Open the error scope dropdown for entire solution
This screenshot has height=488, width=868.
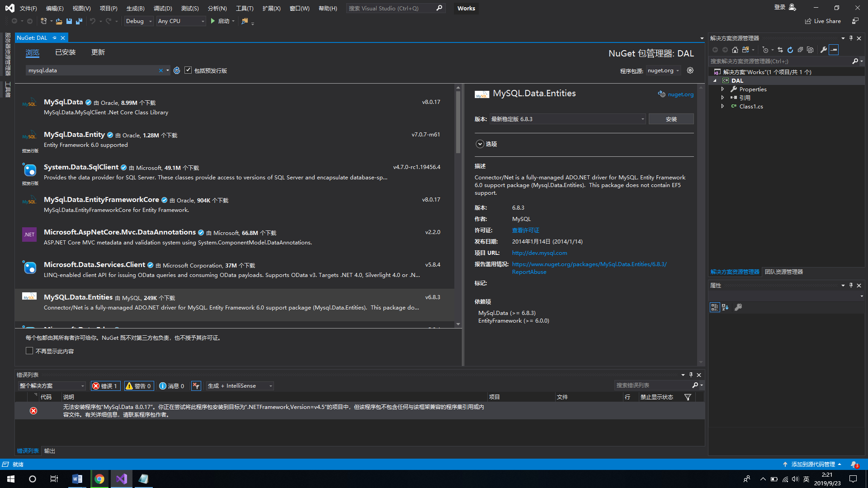point(52,386)
